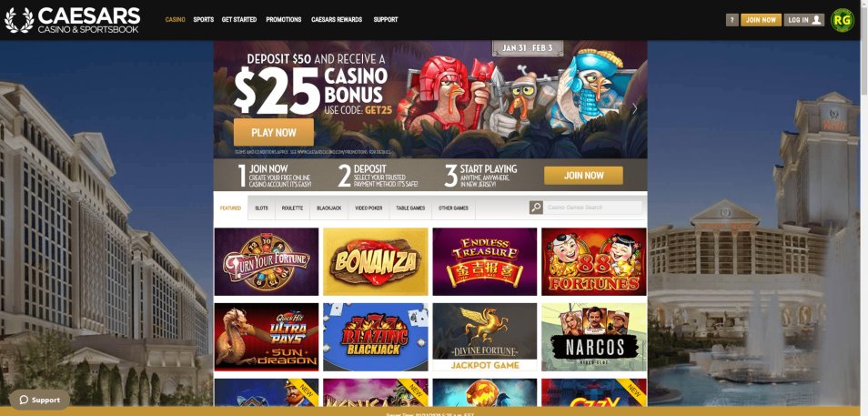868x416 pixels.
Task: Open the Support chat bubble
Action: click(x=39, y=400)
